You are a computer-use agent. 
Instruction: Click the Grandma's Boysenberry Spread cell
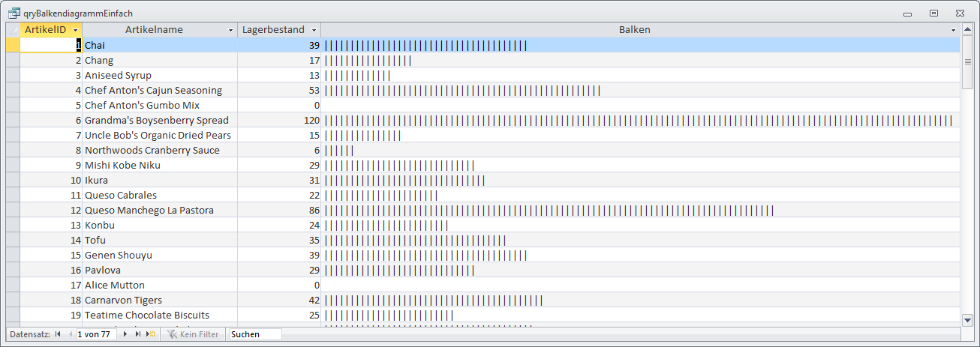(x=157, y=120)
